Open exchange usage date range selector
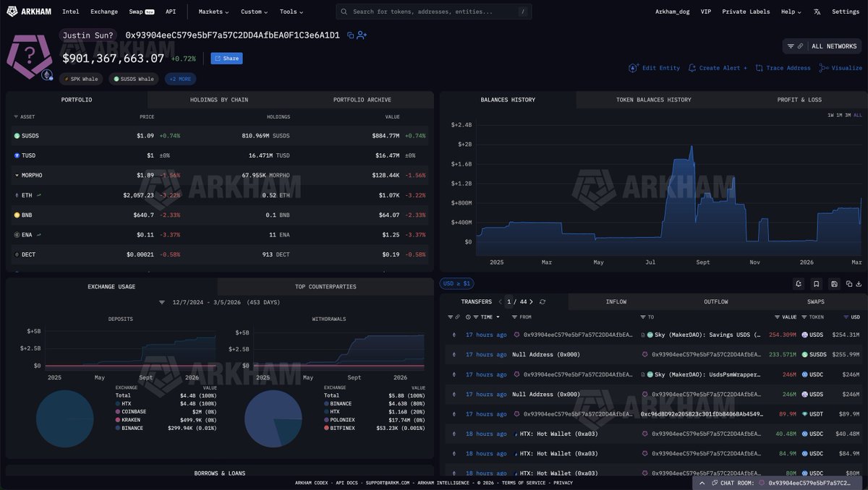The image size is (868, 490). [220, 302]
